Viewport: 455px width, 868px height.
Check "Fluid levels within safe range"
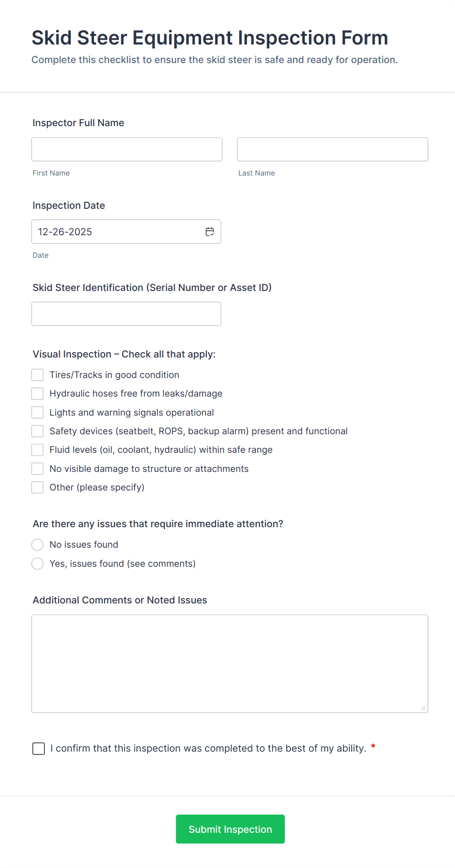point(37,449)
